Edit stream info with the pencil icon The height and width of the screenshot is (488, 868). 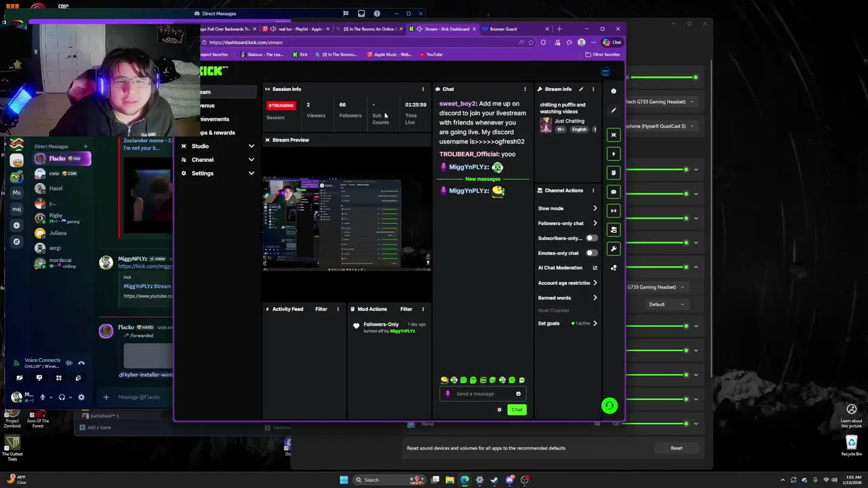pyautogui.click(x=580, y=89)
